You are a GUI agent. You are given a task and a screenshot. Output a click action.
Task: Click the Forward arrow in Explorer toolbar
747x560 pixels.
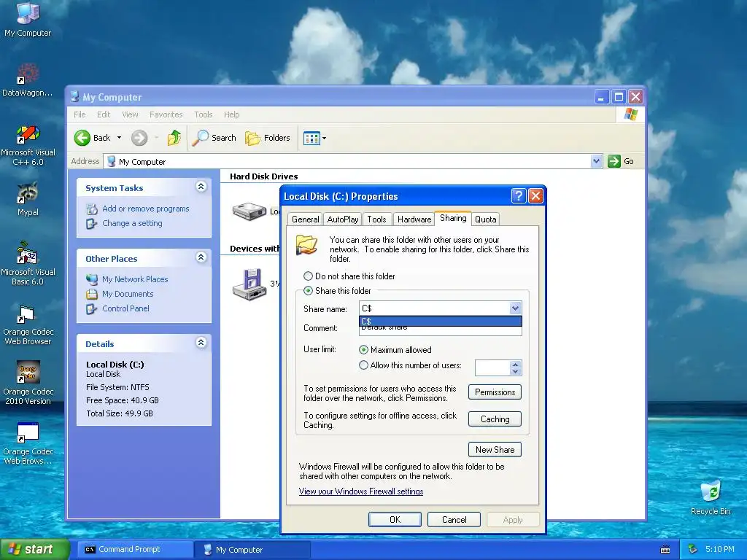[x=139, y=138]
